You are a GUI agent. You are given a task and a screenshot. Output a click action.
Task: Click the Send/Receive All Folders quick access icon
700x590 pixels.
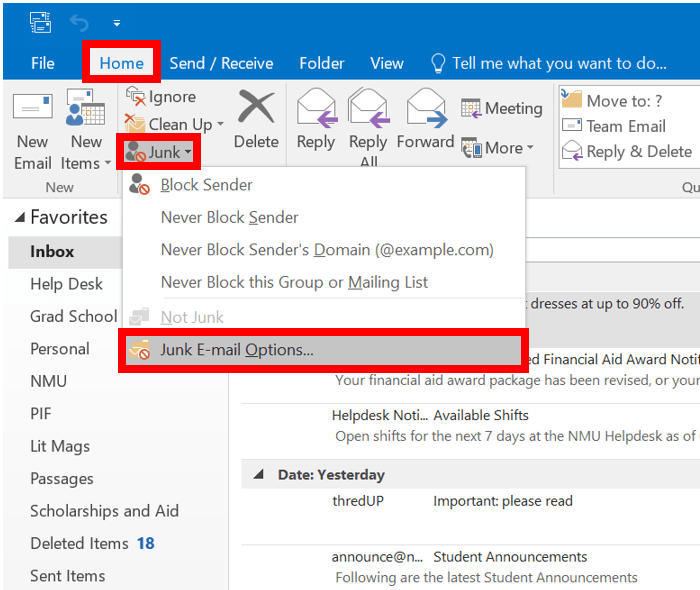pyautogui.click(x=40, y=22)
